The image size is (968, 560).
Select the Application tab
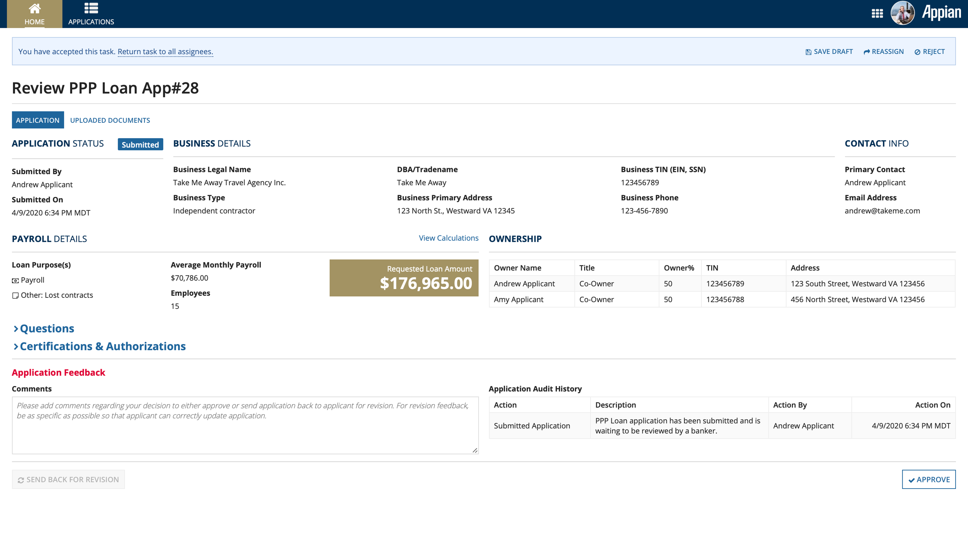point(38,120)
